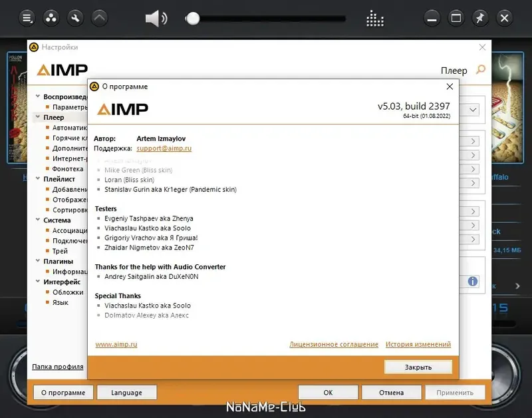
Task: Open the Папка профиля shortcut
Action: [x=57, y=367]
